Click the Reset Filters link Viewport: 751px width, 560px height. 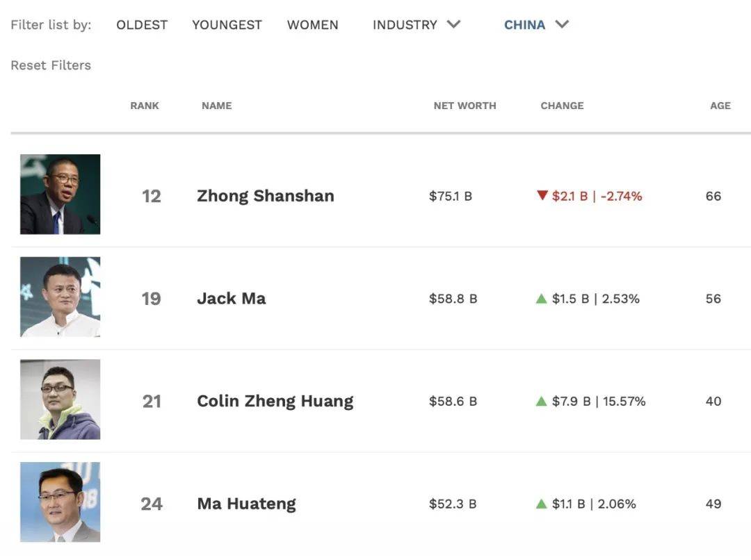(51, 65)
